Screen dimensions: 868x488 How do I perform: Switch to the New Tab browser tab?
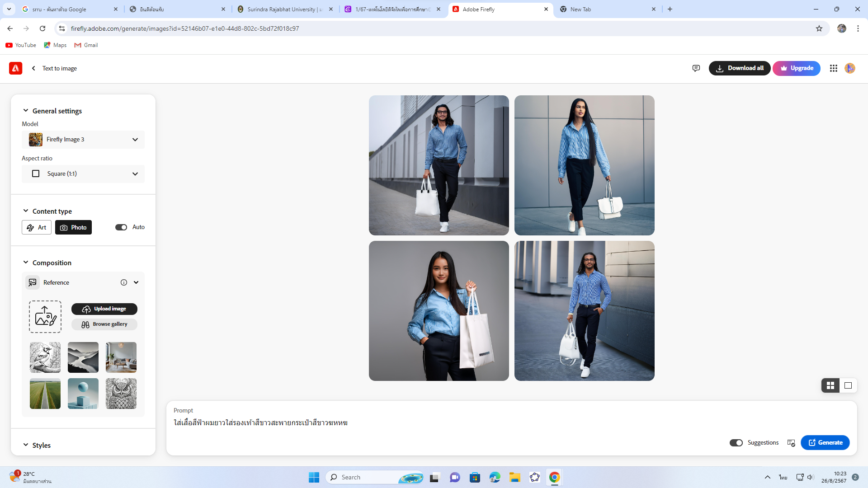(x=606, y=9)
